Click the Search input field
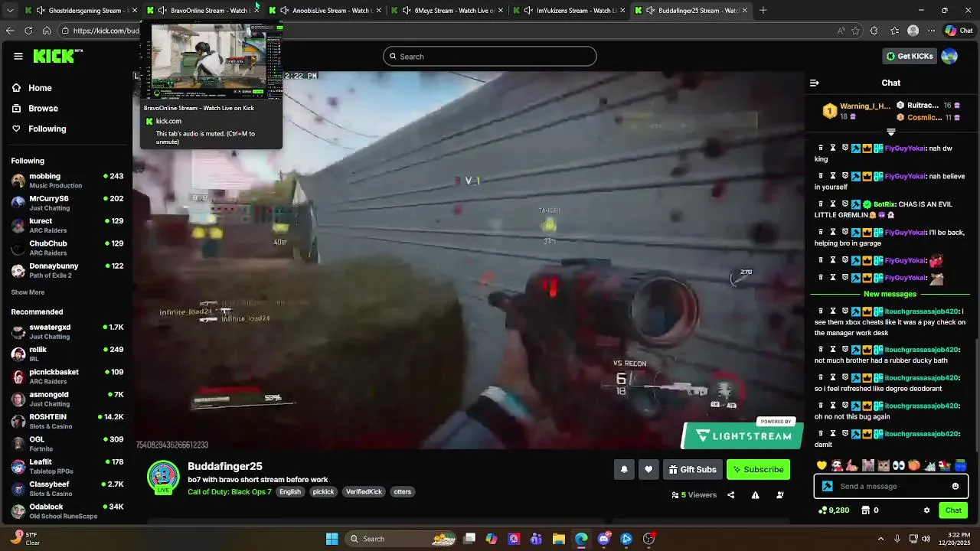Image resolution: width=980 pixels, height=551 pixels. [490, 56]
